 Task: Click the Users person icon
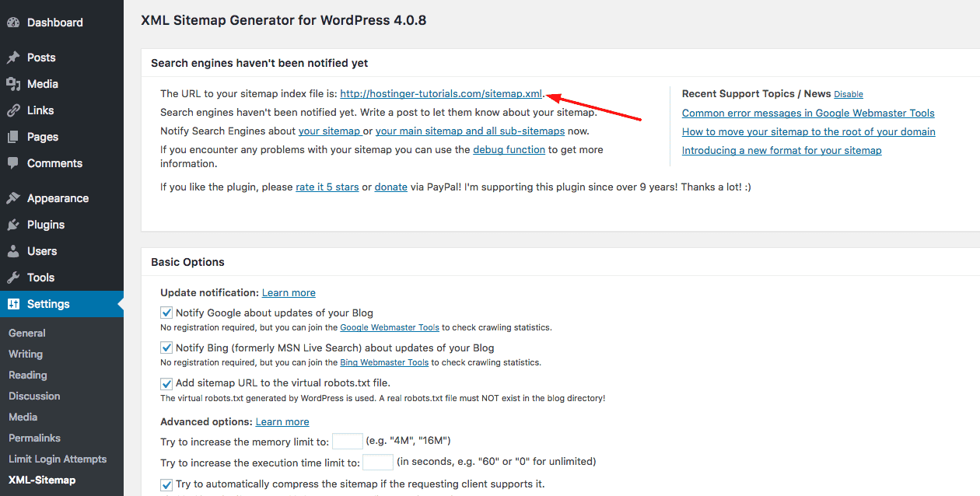pyautogui.click(x=13, y=251)
